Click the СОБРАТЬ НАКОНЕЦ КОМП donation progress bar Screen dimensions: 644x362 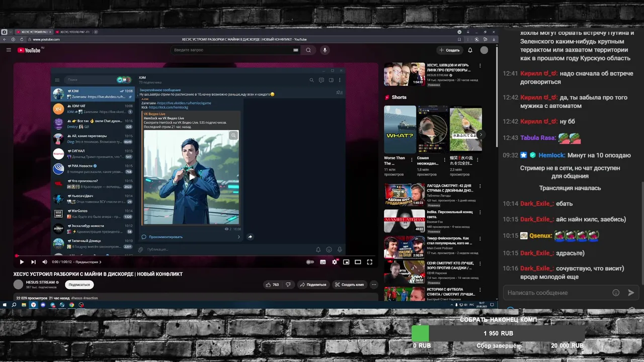(x=498, y=333)
